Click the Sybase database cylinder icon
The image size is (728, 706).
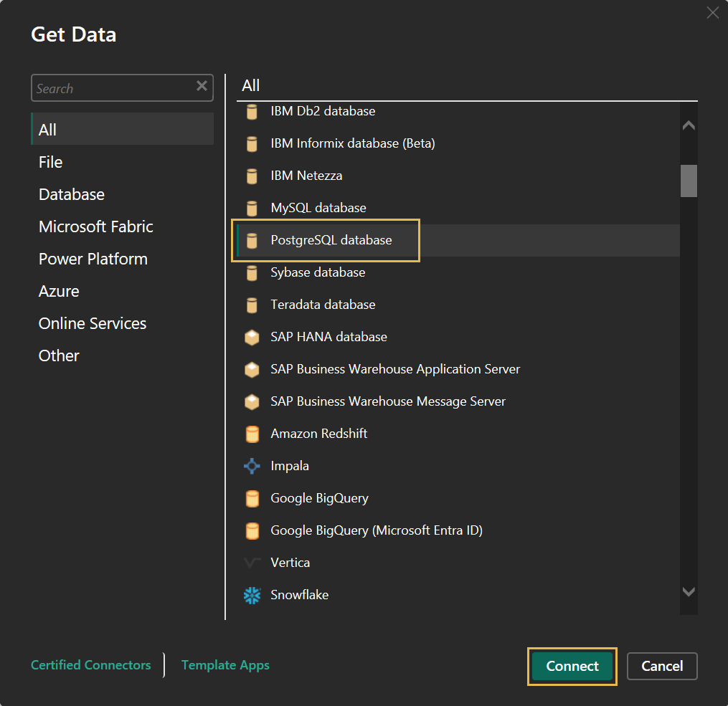252,273
